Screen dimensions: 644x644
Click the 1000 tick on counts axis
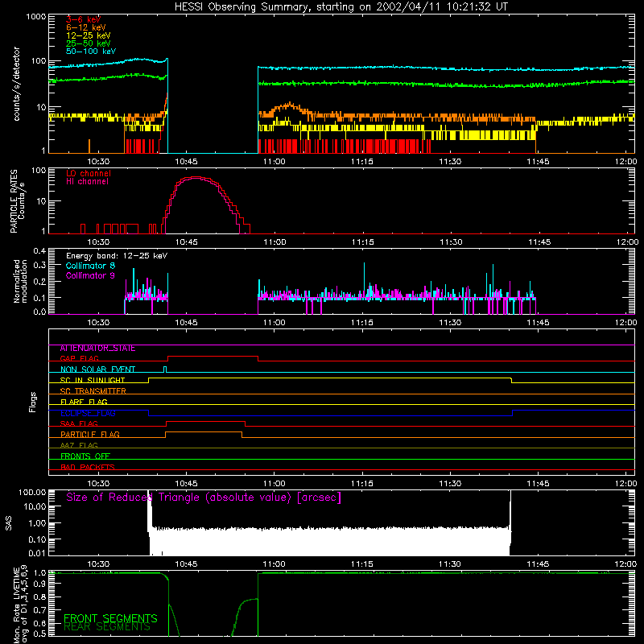pos(35,17)
